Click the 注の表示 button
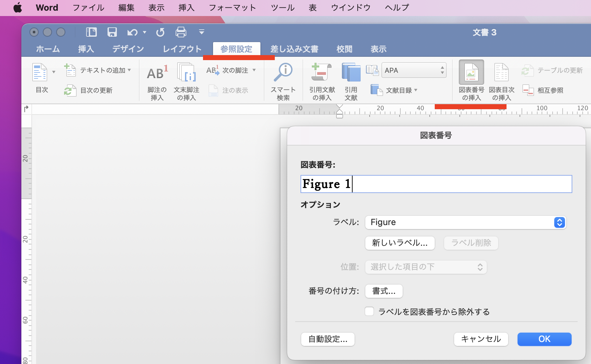 coord(228,90)
